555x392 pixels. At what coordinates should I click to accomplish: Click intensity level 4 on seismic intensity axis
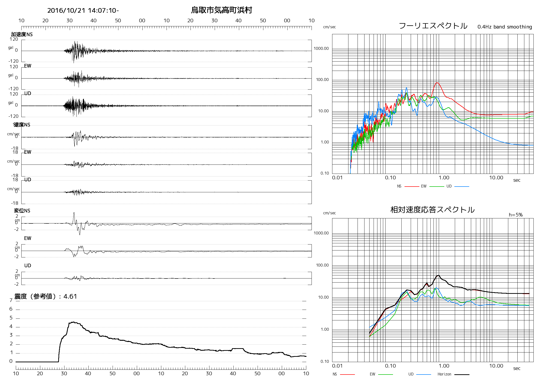pyautogui.click(x=11, y=327)
